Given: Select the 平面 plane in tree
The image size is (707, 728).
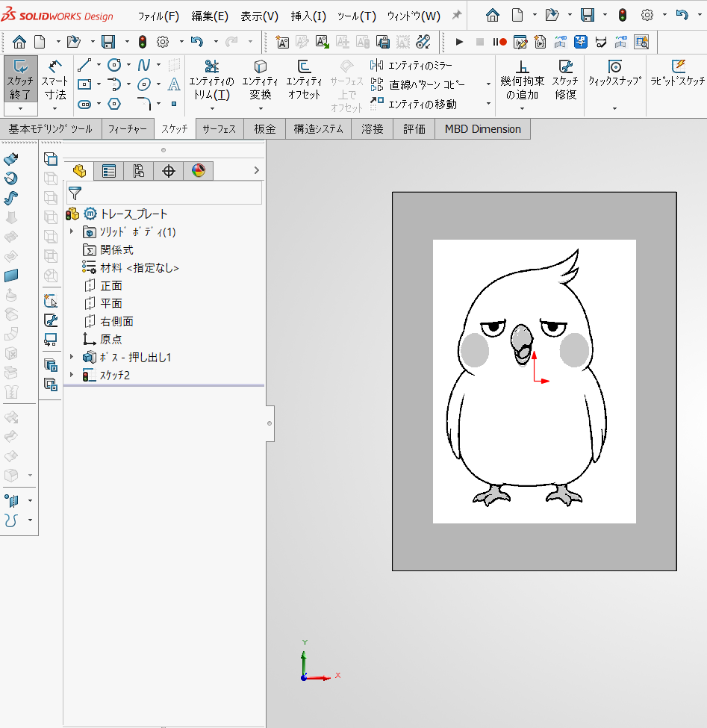Looking at the screenshot, I should click(111, 303).
